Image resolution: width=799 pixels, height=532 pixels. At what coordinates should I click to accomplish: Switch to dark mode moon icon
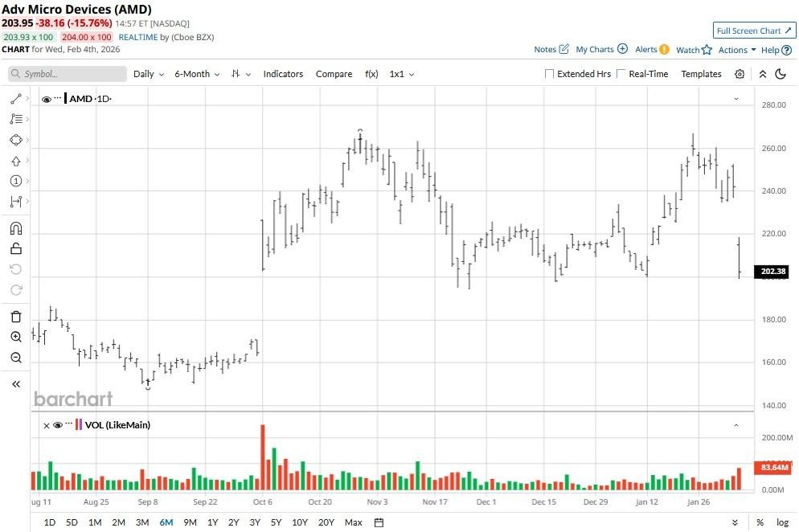point(781,75)
